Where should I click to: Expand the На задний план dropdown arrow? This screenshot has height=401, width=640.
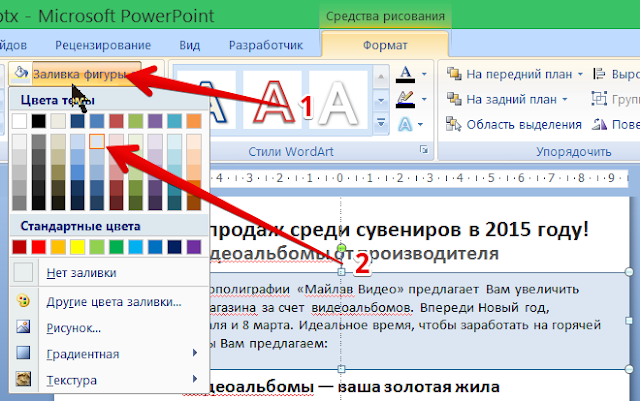coord(565,99)
